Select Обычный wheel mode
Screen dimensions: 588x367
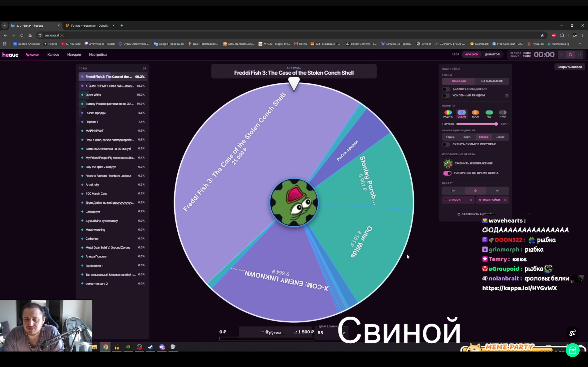point(459,81)
